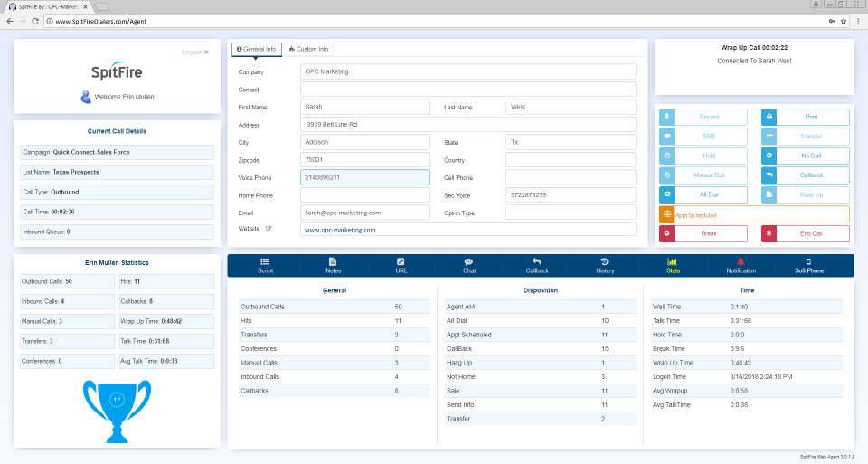
Task: Click the Print printer icon
Action: click(x=769, y=117)
